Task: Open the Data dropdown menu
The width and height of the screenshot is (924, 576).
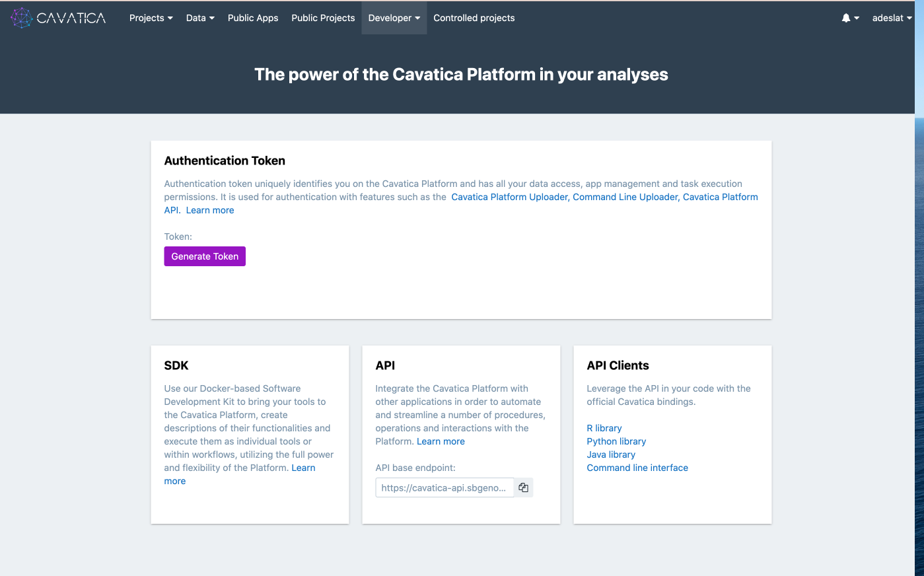Action: (x=200, y=18)
